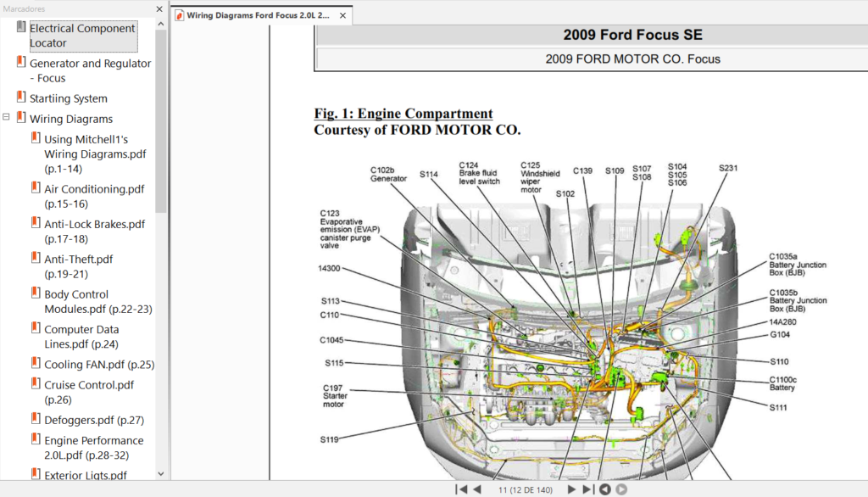
Task: Open Body Control Modules.pdf bookmark
Action: point(98,301)
